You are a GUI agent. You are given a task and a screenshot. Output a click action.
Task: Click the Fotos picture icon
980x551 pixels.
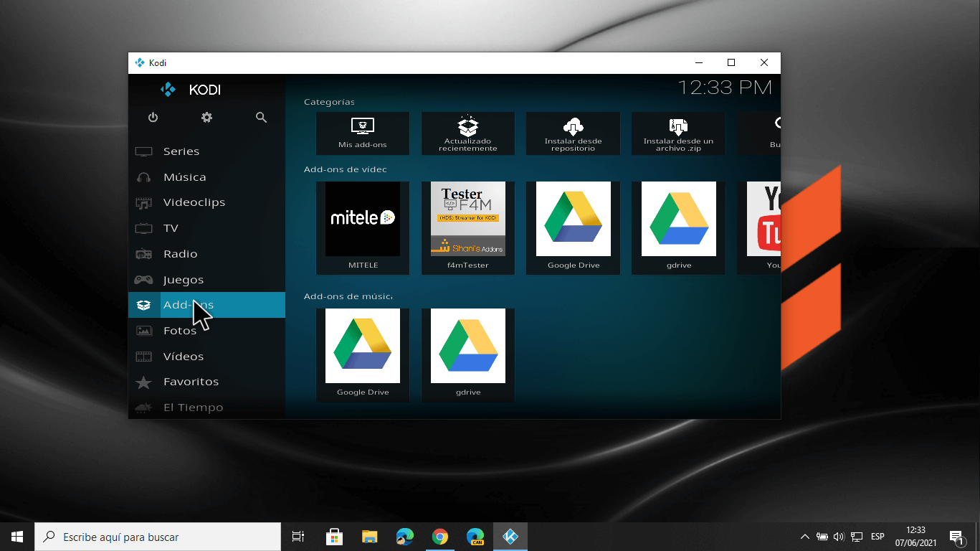pos(143,331)
